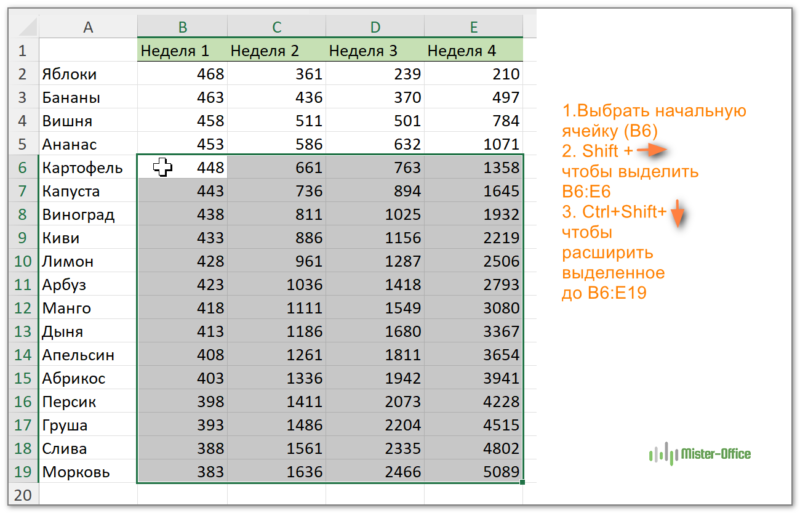Click the orange down arrow after Ctrl+Shift+
Image resolution: width=800 pixels, height=513 pixels.
click(677, 212)
